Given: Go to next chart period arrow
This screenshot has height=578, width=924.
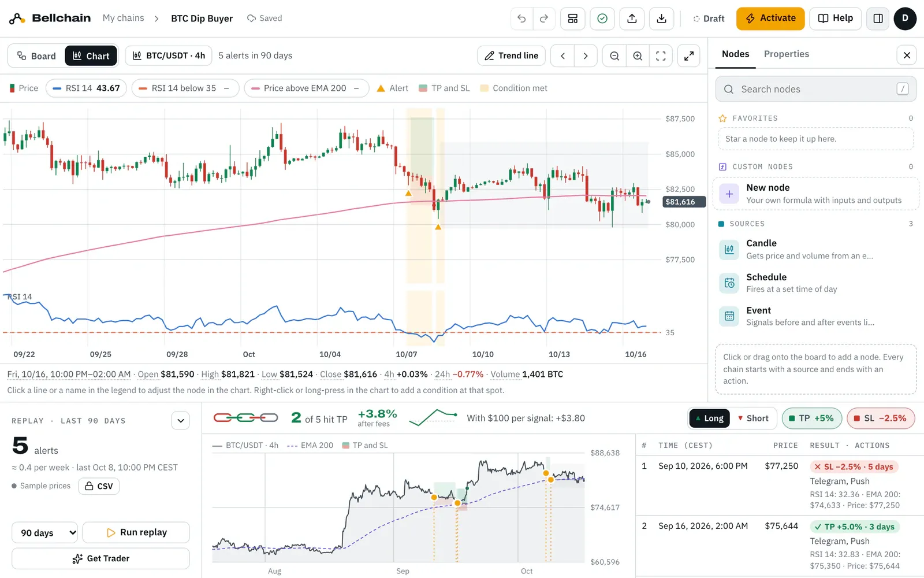Looking at the screenshot, I should click(x=586, y=55).
